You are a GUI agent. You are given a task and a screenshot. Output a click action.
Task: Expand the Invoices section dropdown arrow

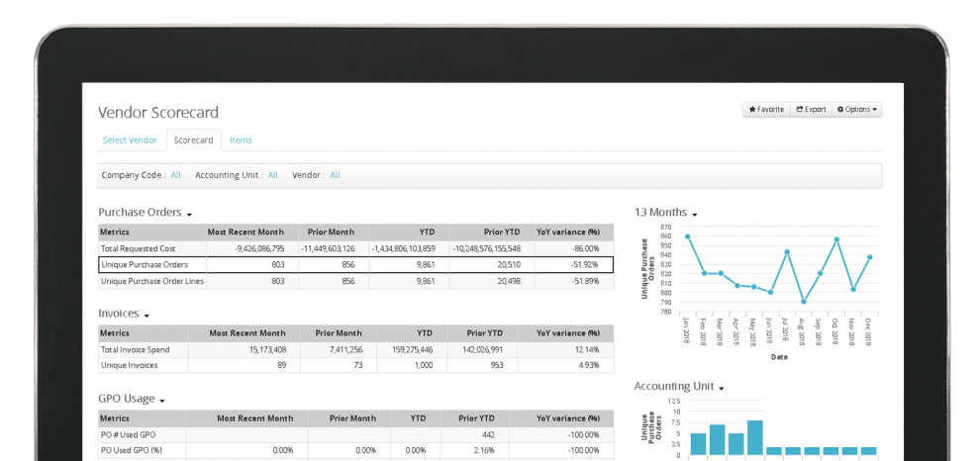click(147, 317)
